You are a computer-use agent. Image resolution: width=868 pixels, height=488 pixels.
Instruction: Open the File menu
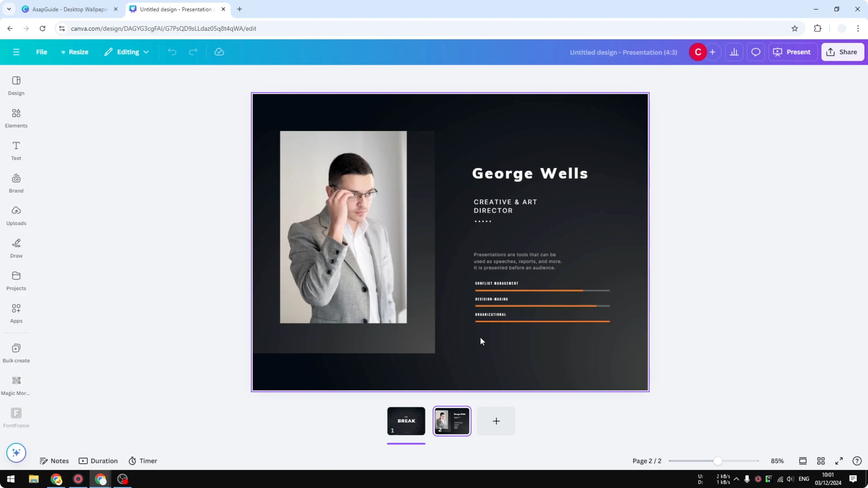(42, 52)
